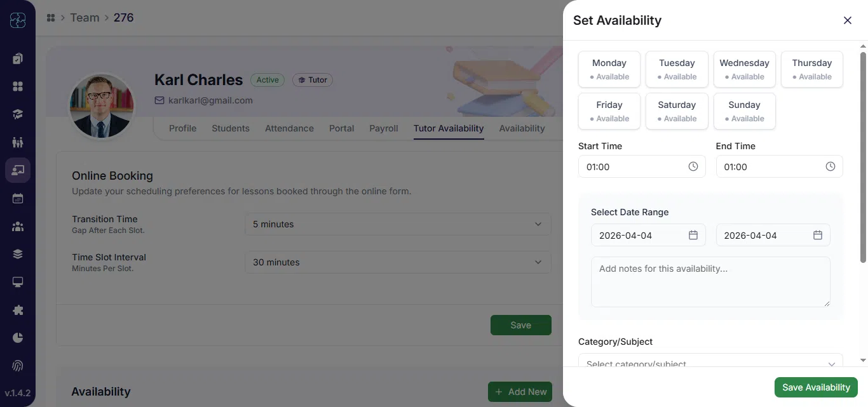Image resolution: width=868 pixels, height=407 pixels.
Task: Open the puzzle piece sidebar icon
Action: click(18, 310)
